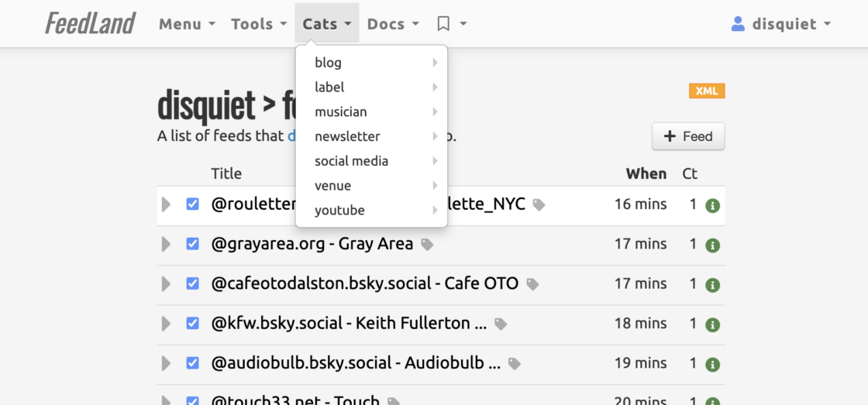Open the @cafeotodalston.bsky.social - Cafe OTO feed

tap(365, 284)
